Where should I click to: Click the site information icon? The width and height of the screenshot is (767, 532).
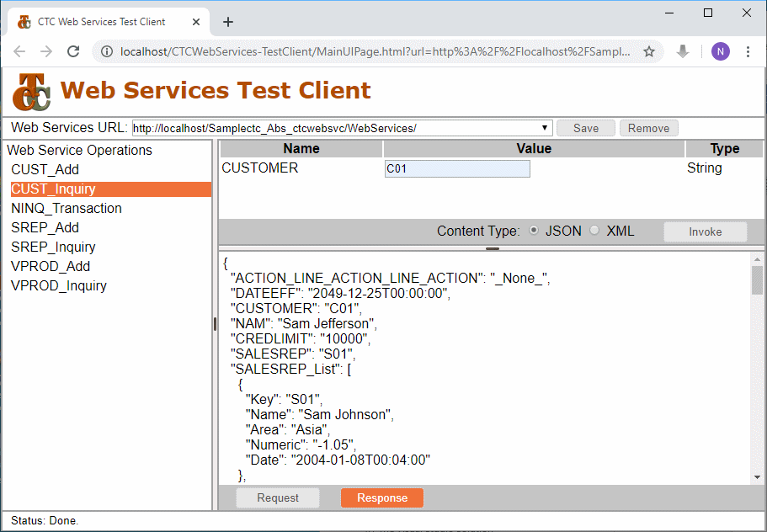107,51
